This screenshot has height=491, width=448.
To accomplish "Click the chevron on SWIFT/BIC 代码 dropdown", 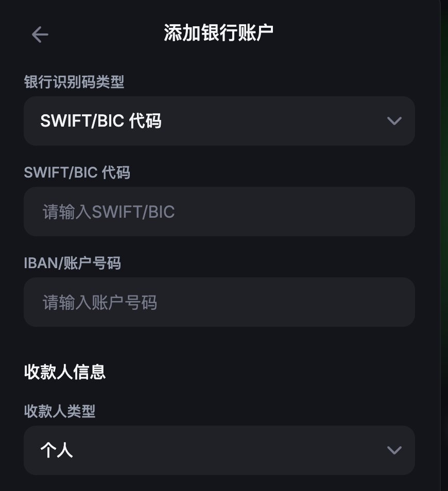I will tap(394, 121).
